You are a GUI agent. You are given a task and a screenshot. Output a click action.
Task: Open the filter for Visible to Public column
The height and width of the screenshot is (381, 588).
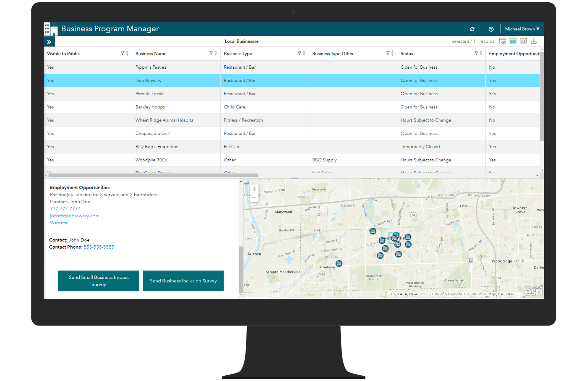pyautogui.click(x=123, y=53)
